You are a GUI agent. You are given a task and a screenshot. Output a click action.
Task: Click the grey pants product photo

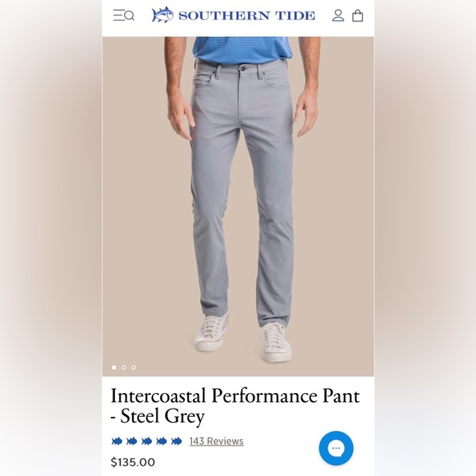tap(238, 207)
